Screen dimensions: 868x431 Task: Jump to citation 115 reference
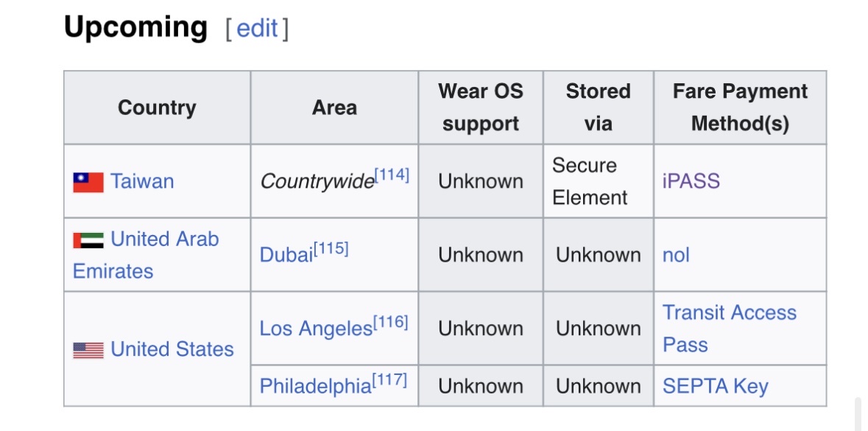point(331,249)
